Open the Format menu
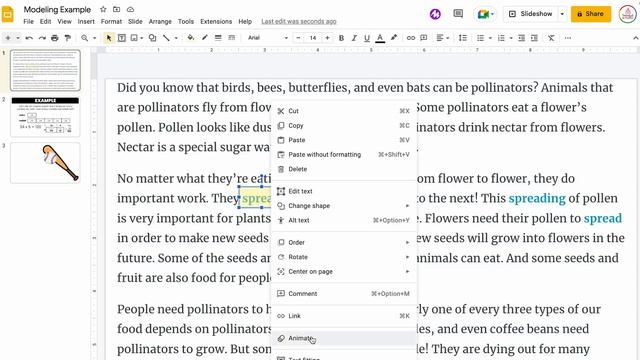This screenshot has width=640, height=360. (x=111, y=22)
